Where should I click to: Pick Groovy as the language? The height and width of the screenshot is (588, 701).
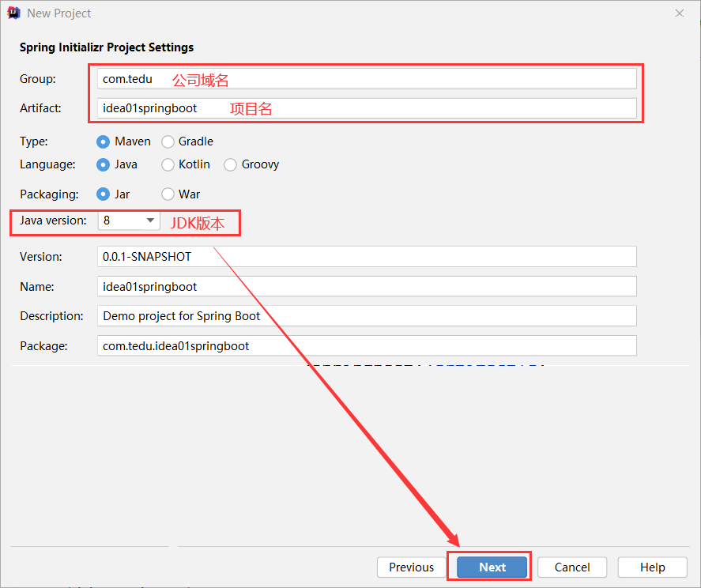tap(230, 165)
